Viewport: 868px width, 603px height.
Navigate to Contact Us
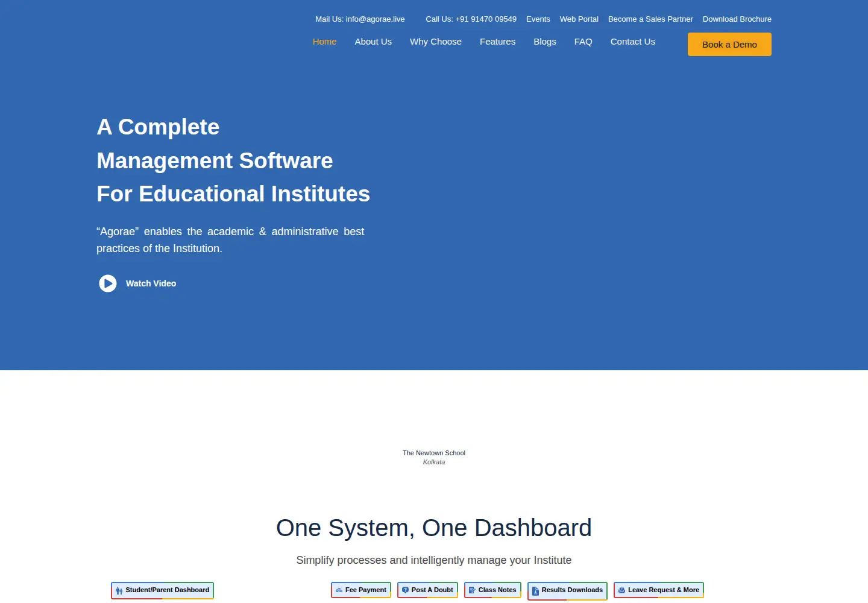pos(633,42)
